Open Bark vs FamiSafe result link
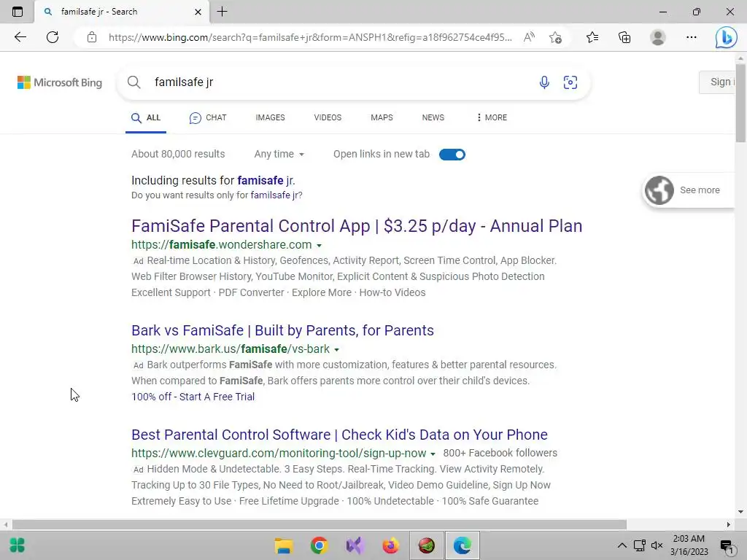This screenshot has width=747, height=560. (x=282, y=330)
